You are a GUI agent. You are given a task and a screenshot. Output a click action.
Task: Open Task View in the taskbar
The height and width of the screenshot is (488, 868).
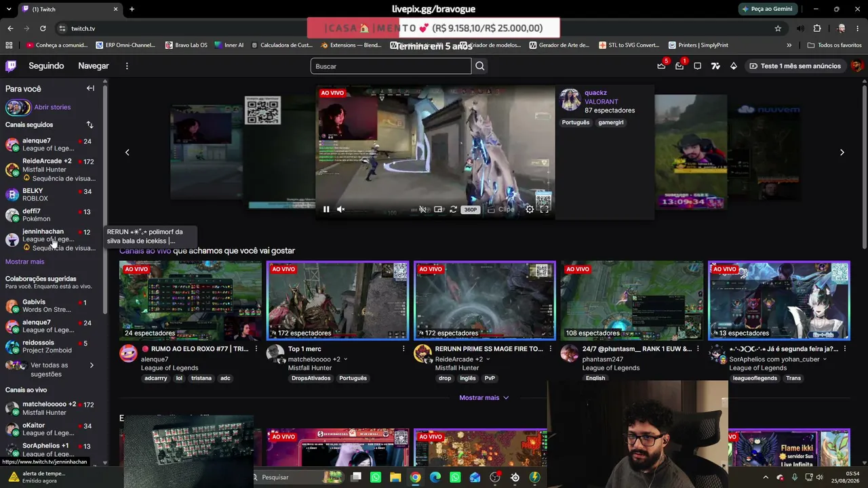pos(356,477)
